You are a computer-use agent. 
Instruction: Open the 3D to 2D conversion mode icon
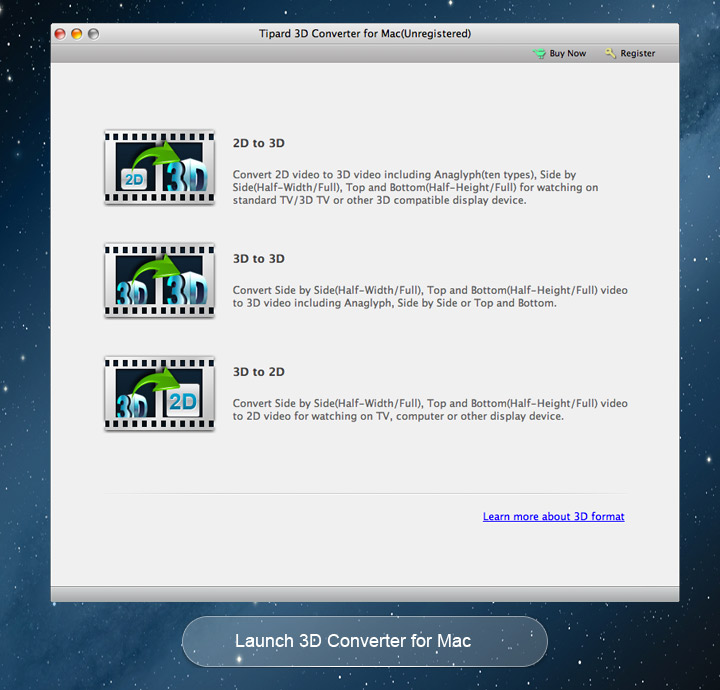coord(159,393)
